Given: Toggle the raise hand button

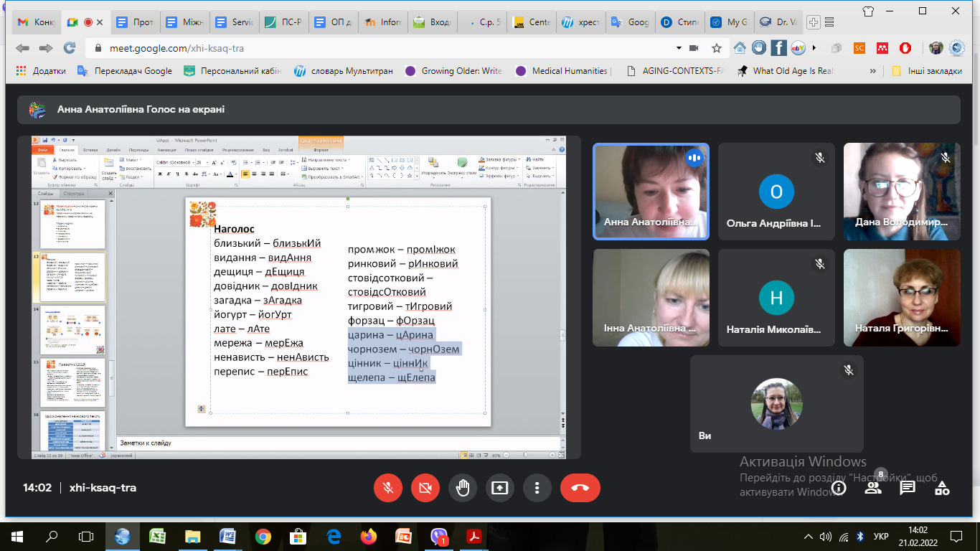Looking at the screenshot, I should 463,488.
